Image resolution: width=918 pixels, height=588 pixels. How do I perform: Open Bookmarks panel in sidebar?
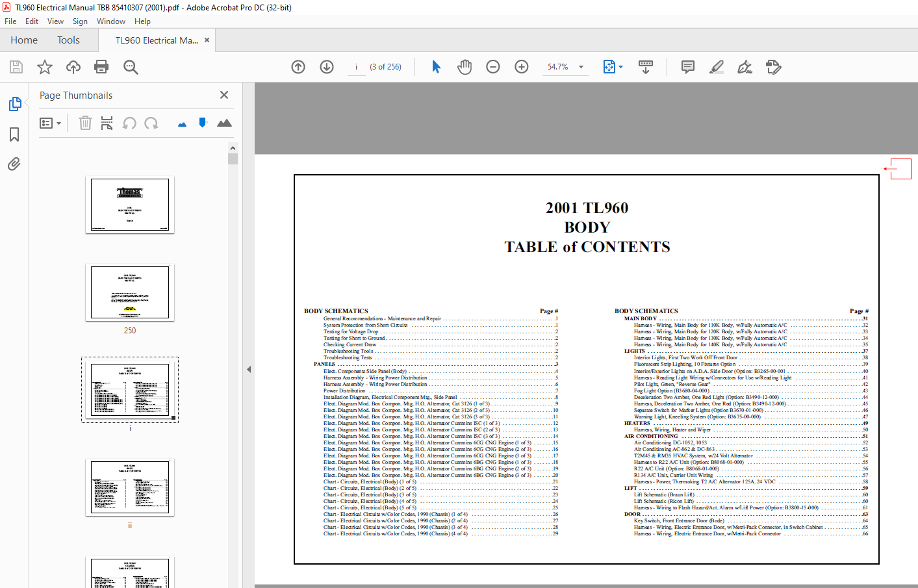14,134
